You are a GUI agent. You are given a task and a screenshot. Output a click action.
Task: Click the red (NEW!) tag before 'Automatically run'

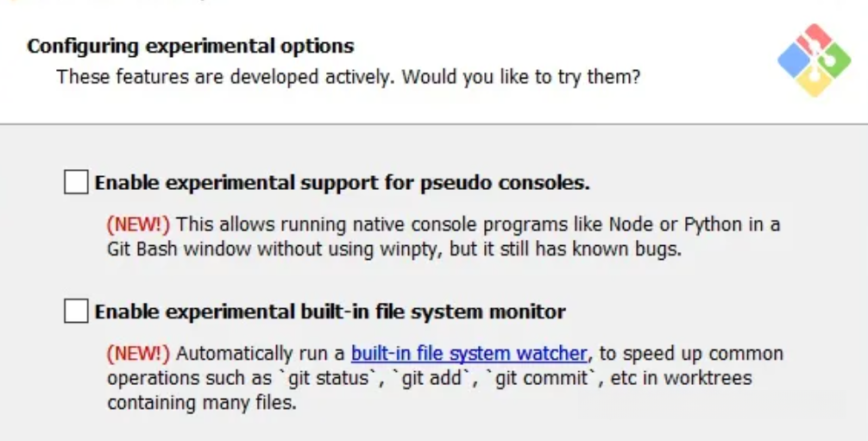(x=138, y=354)
